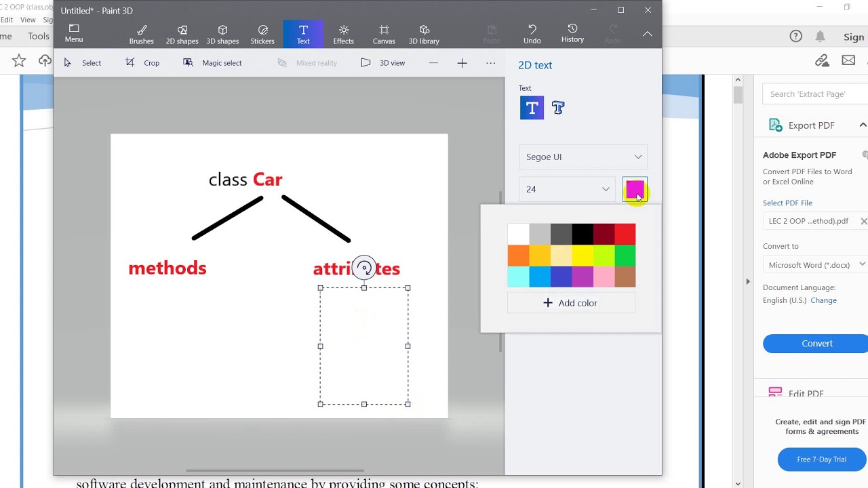
Task: Click the 'methods' text on canvas
Action: coord(167,268)
